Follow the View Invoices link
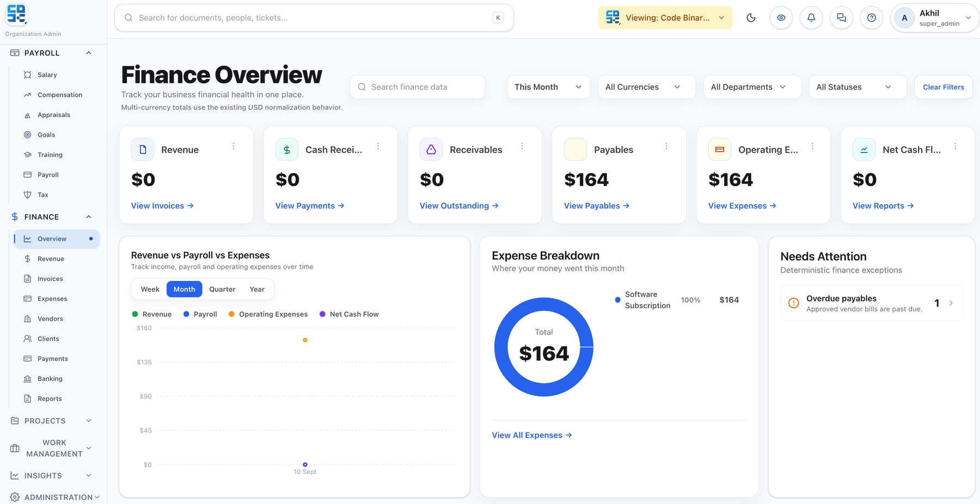Screen dimensions: 980x504 coord(162,206)
